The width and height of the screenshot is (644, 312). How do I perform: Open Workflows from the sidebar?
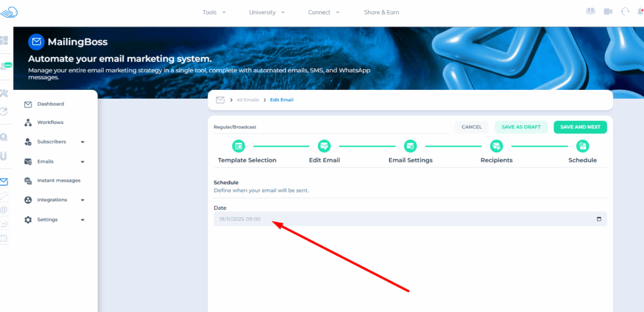(50, 122)
